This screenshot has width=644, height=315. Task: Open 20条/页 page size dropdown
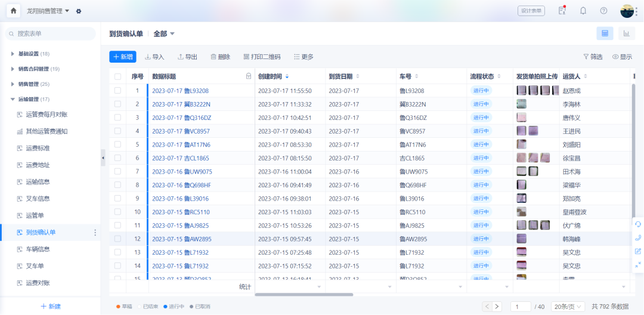pos(569,307)
